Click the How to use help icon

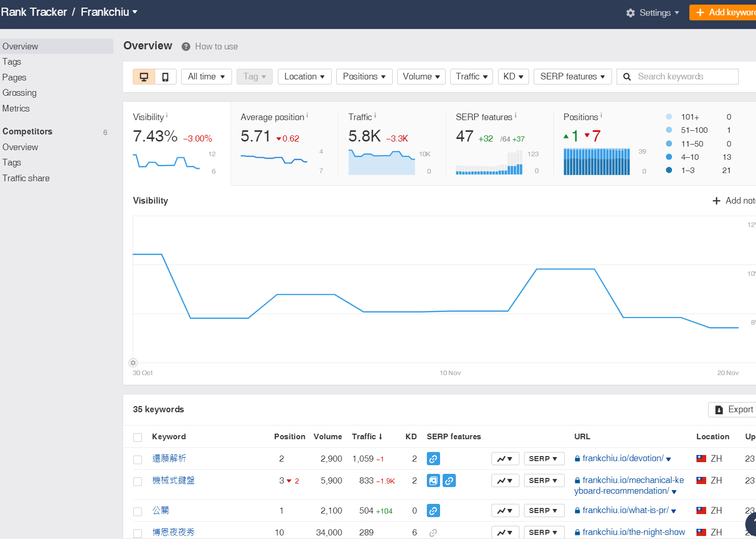tap(186, 47)
